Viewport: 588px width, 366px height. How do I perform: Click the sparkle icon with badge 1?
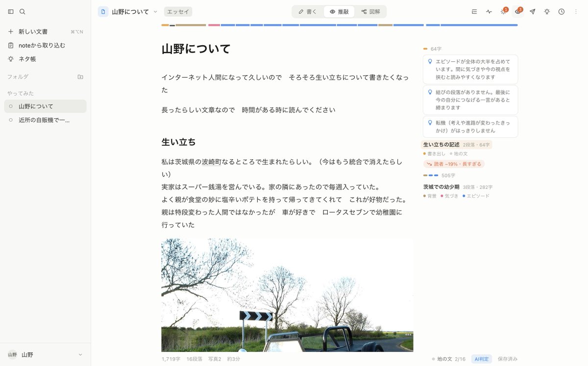(x=504, y=11)
